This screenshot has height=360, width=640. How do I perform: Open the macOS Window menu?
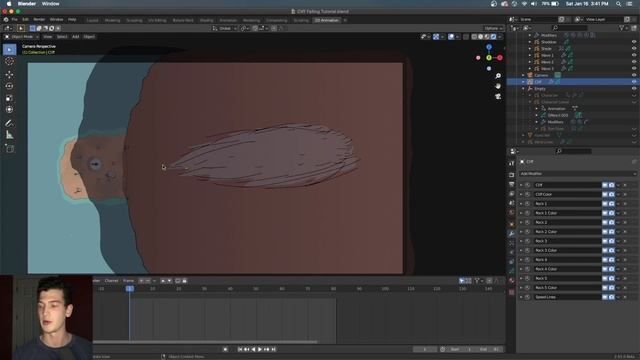51,4
